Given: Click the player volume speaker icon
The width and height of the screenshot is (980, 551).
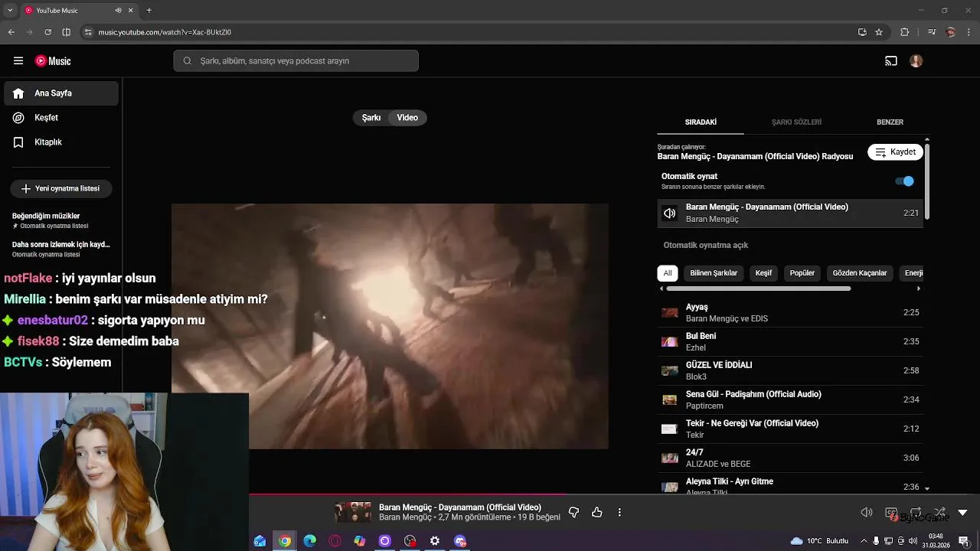Looking at the screenshot, I should coord(867,512).
